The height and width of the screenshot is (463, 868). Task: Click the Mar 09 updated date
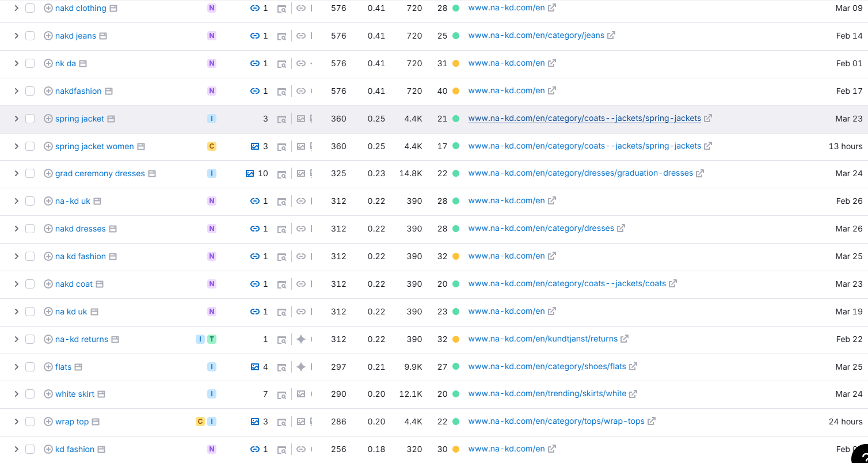pyautogui.click(x=849, y=8)
